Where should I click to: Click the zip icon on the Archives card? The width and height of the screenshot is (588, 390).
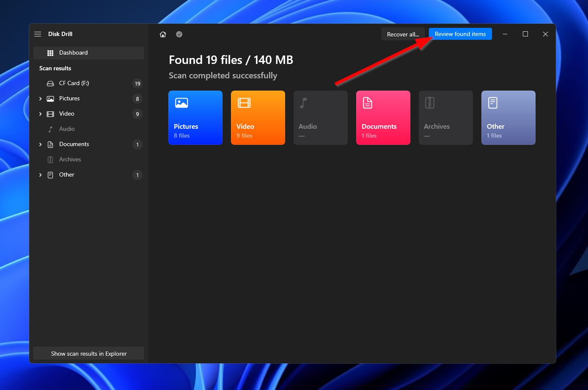(x=430, y=103)
